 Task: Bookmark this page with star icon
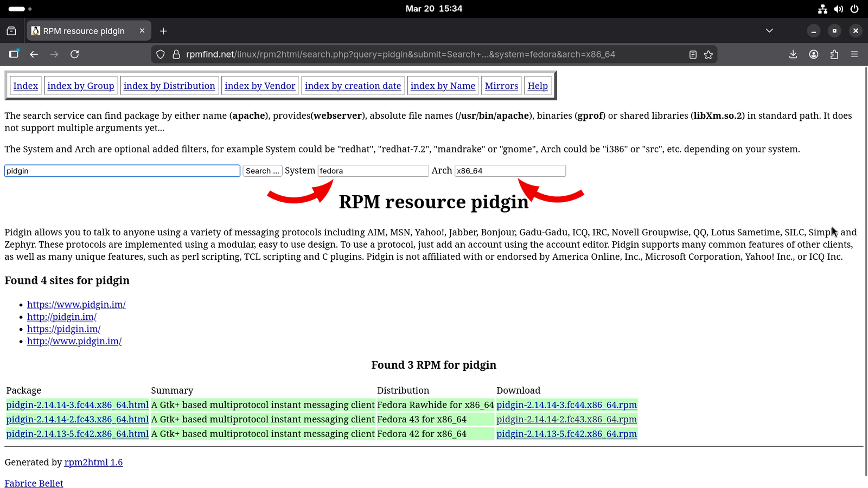tap(709, 54)
